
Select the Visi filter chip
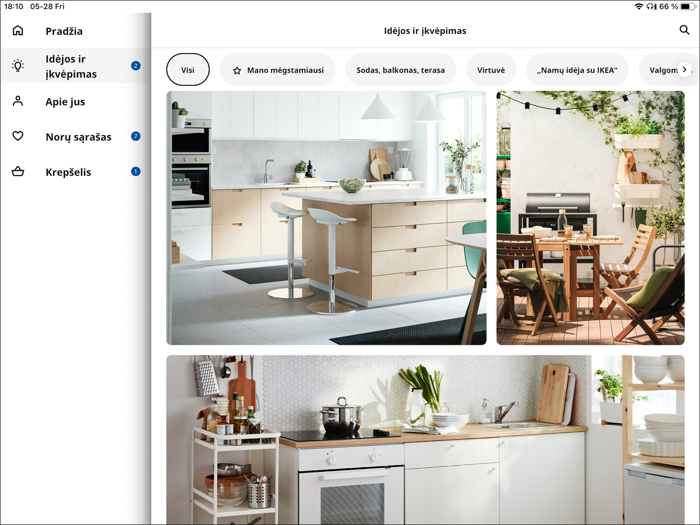point(188,70)
